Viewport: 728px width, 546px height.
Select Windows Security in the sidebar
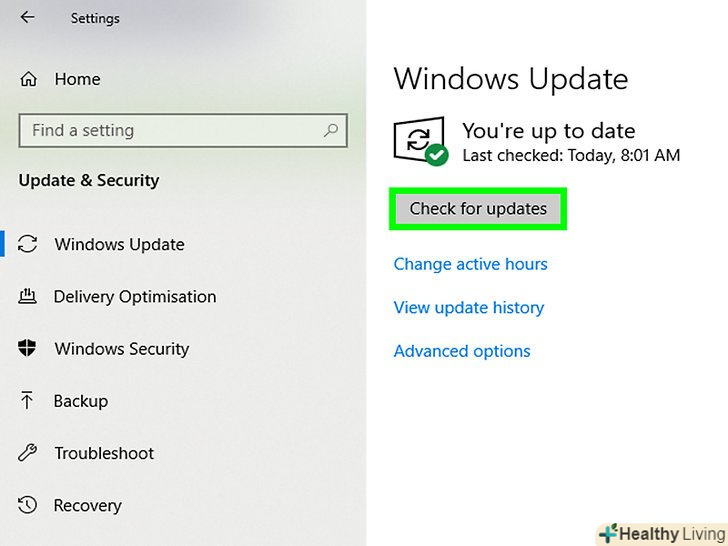(122, 349)
